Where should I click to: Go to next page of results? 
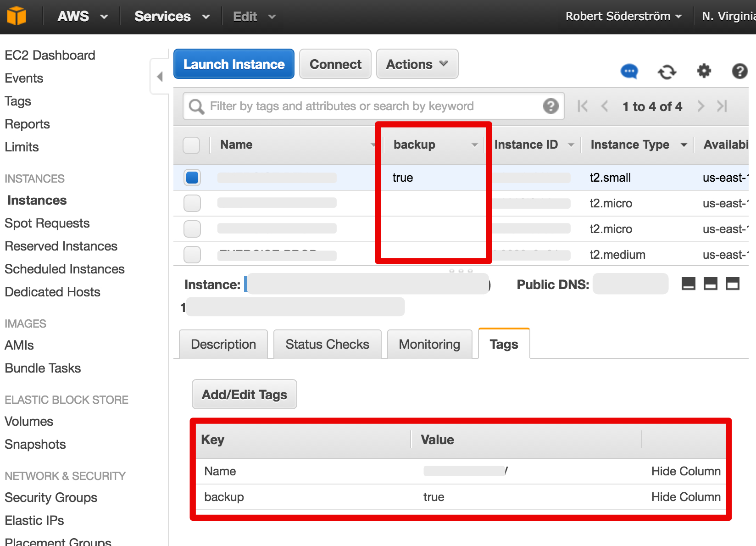click(700, 106)
